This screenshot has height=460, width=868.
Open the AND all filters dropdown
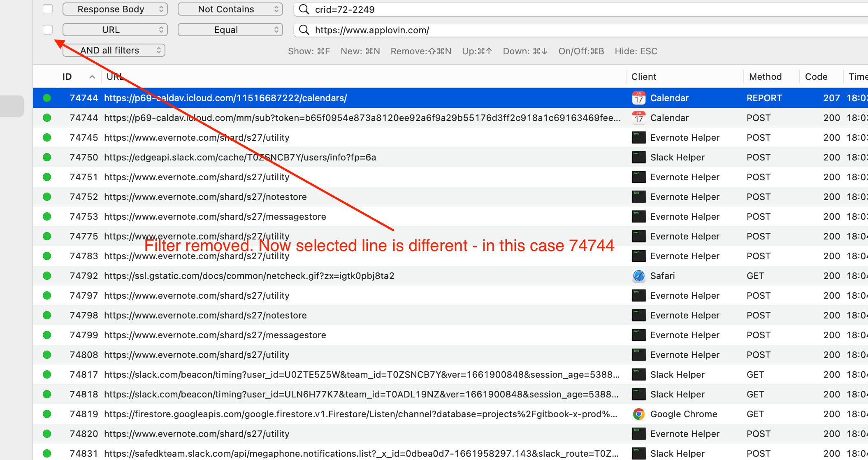tap(114, 50)
